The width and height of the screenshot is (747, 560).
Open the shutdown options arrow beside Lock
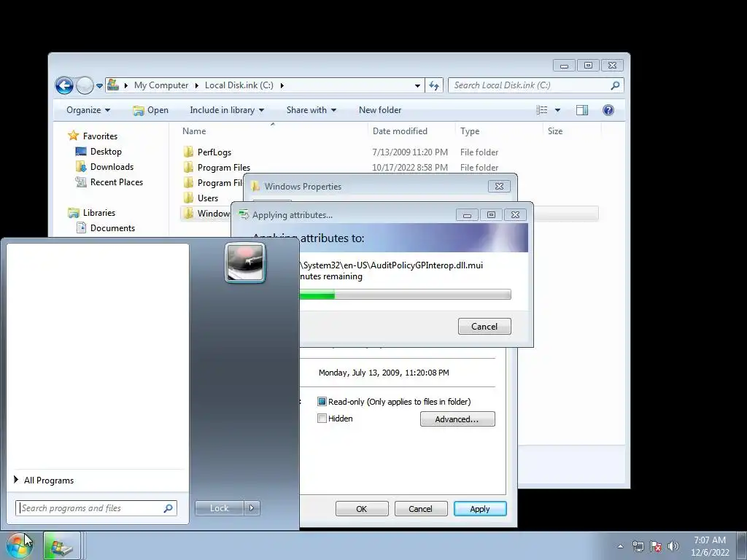pos(252,508)
